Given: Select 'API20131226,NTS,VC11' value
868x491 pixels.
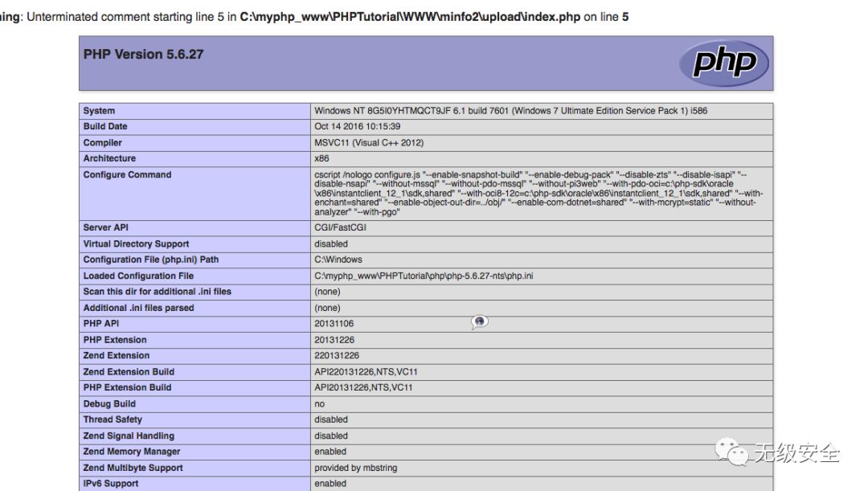Looking at the screenshot, I should [x=364, y=387].
